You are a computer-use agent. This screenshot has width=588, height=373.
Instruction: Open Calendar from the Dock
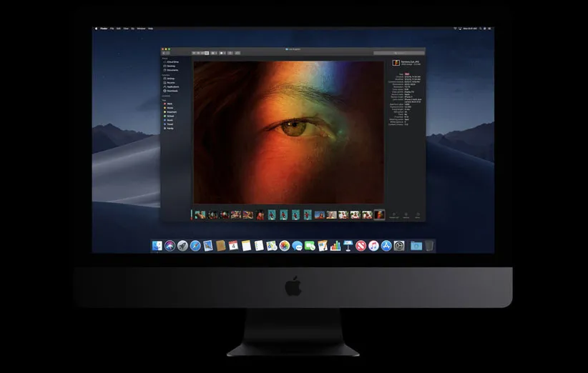click(x=233, y=246)
